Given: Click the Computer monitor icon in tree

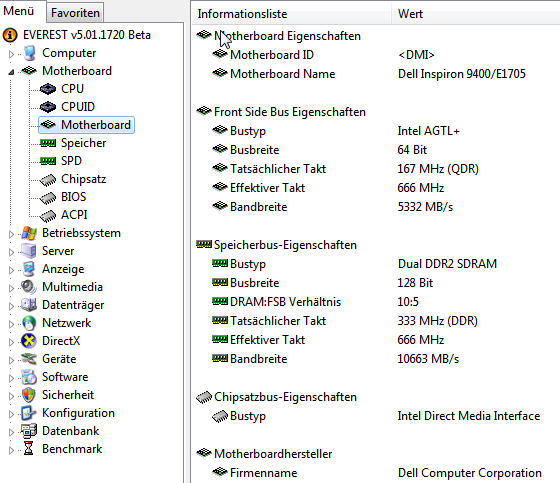Looking at the screenshot, I should (x=29, y=53).
